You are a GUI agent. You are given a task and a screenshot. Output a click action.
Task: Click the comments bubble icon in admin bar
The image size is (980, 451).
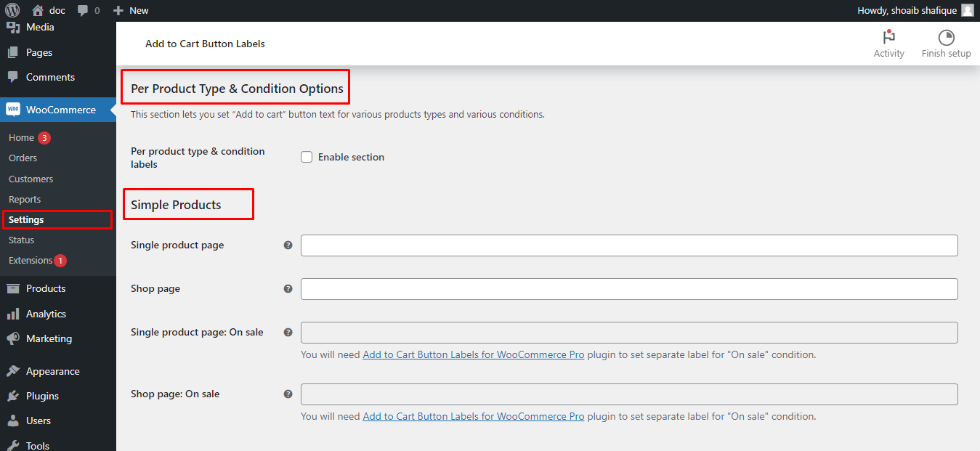click(83, 11)
